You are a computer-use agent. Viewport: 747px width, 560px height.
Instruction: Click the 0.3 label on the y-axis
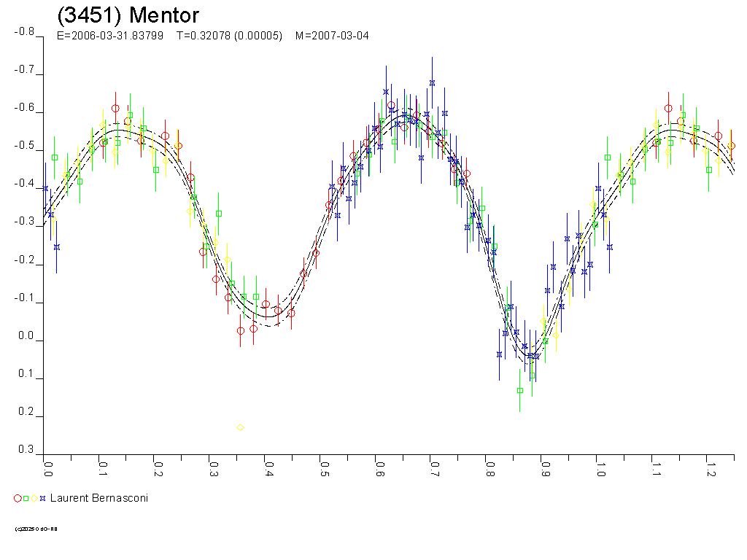point(27,449)
